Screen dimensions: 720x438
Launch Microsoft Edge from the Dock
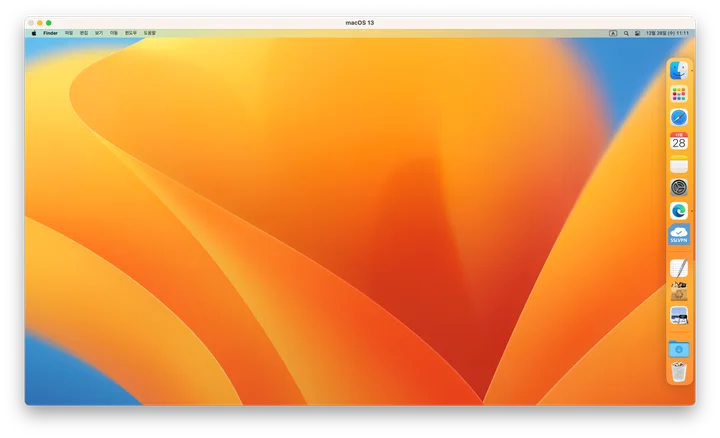[x=679, y=211]
